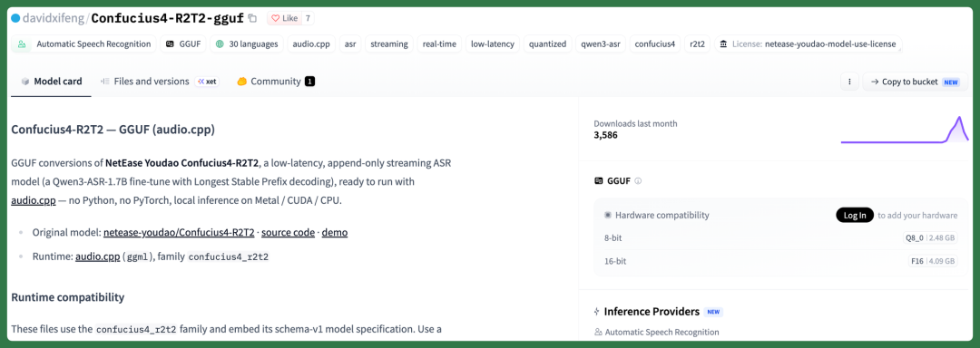Screen dimensions: 980x348
Task: Click the low-latency tag
Action: click(x=493, y=44)
